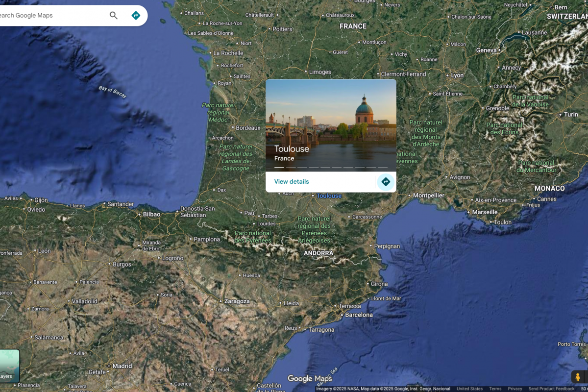Click the United States region link
The height and width of the screenshot is (392, 588).
469,389
